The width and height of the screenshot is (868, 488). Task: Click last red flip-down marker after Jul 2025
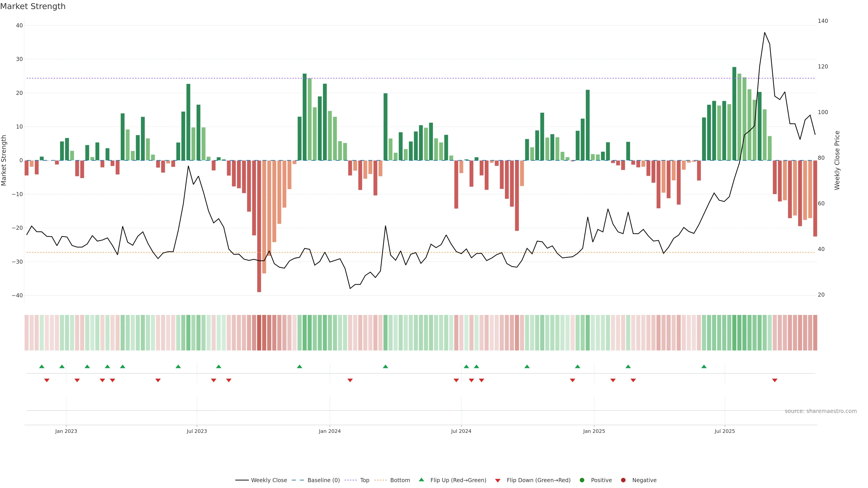[x=775, y=380]
